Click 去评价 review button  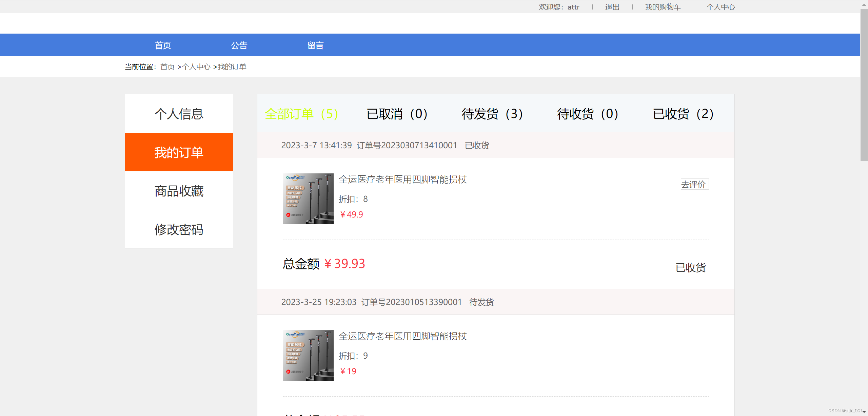coord(694,184)
